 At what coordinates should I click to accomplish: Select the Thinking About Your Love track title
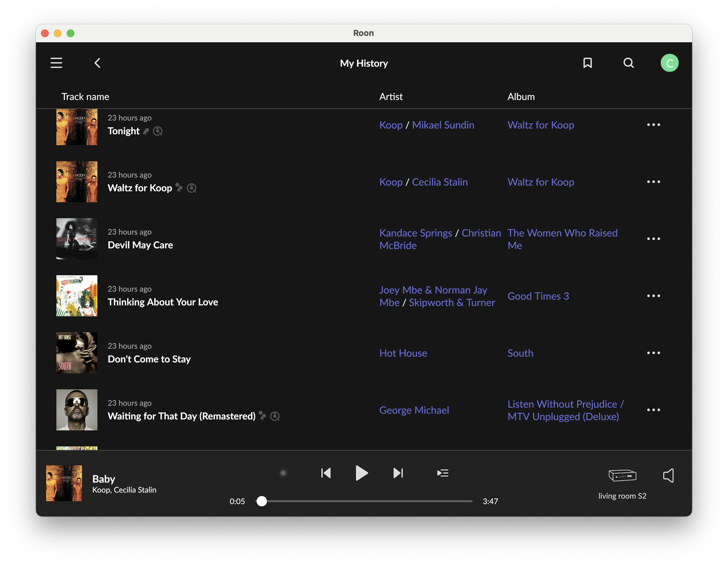163,302
